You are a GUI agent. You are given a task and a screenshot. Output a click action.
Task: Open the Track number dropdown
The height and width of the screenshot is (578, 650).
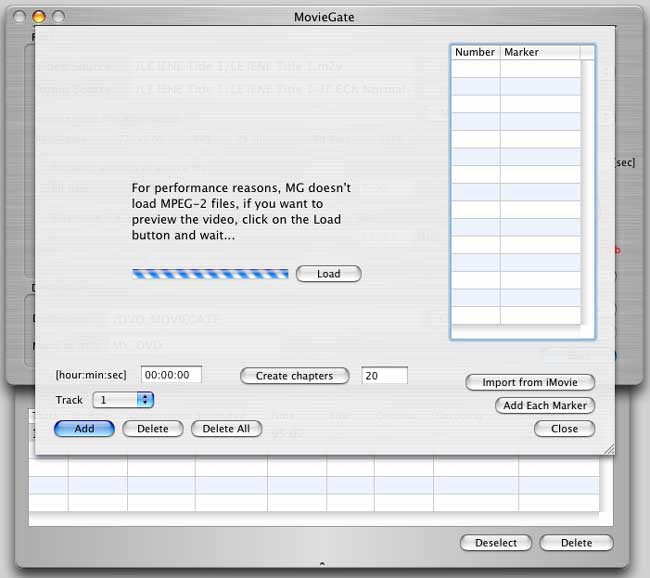click(122, 400)
